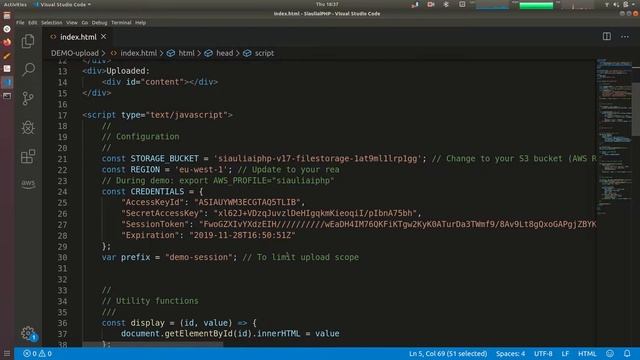Screen dimensions: 640x360
Task: Open the Explorer view in activity bar
Action: pos(28,41)
